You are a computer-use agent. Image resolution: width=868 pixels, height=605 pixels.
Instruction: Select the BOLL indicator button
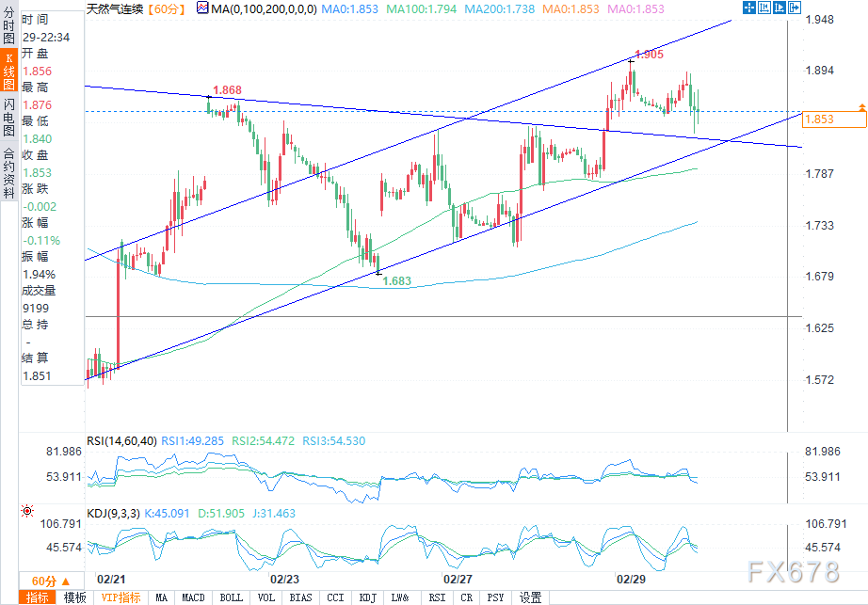[232, 597]
